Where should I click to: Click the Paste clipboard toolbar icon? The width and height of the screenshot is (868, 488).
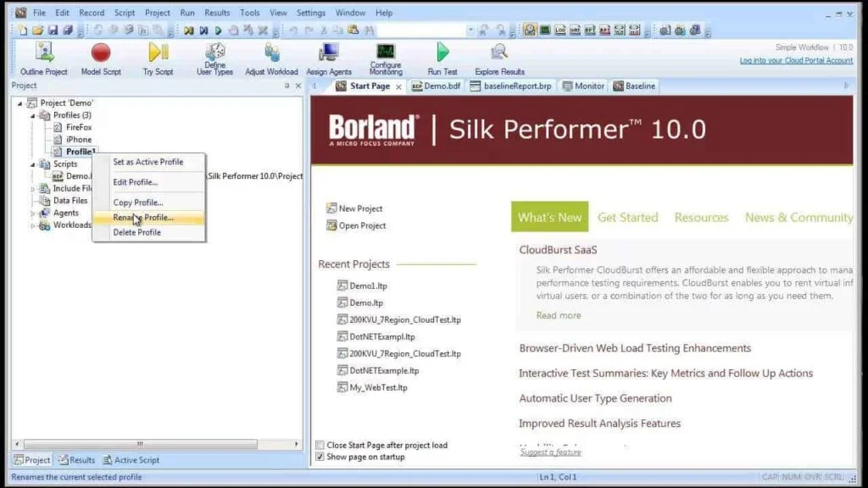tap(353, 30)
